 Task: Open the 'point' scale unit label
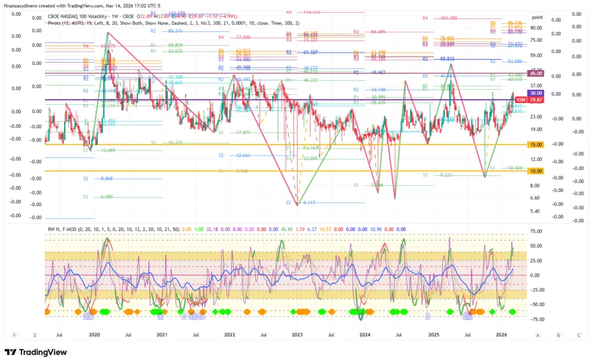tap(537, 17)
